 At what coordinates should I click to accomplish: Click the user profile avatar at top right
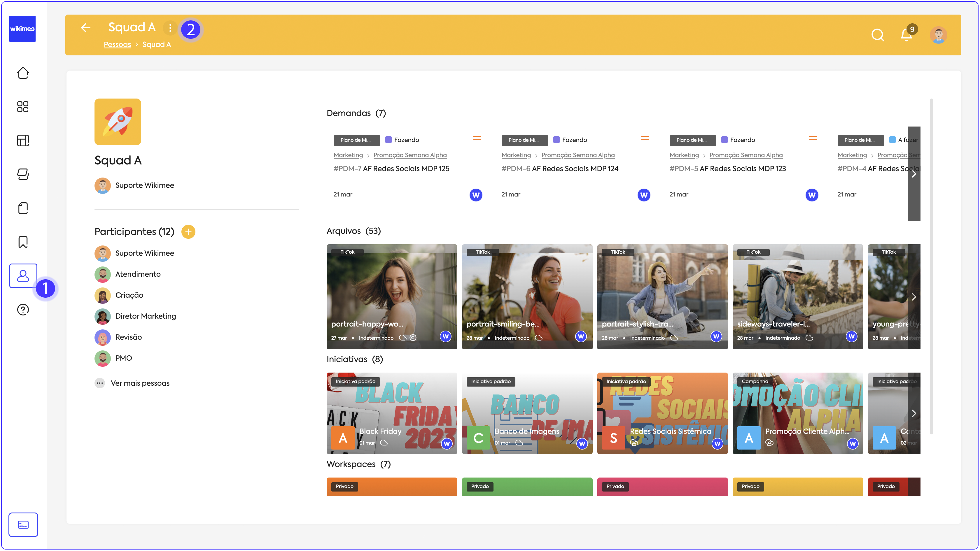[938, 35]
